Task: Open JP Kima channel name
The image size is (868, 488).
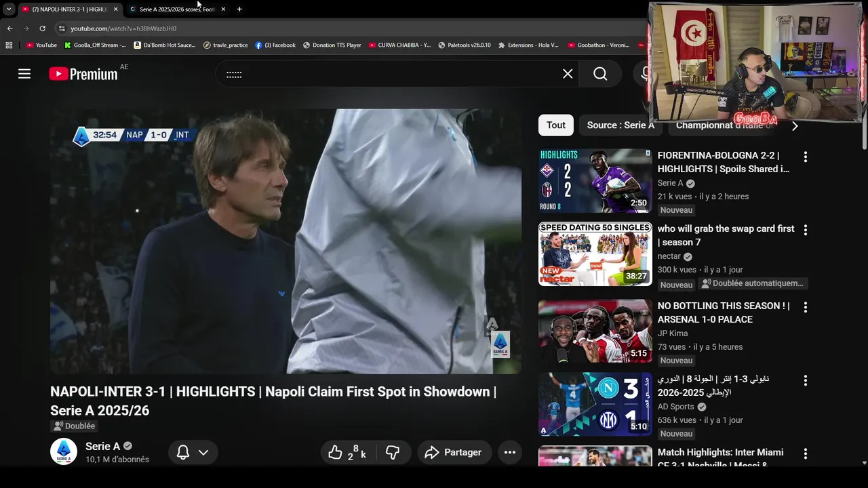Action: pyautogui.click(x=673, y=333)
